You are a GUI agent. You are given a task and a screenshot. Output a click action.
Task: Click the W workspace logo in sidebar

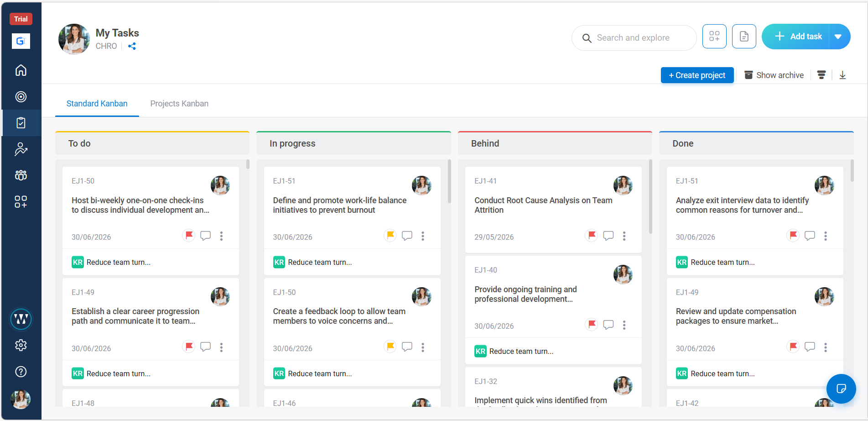[21, 319]
